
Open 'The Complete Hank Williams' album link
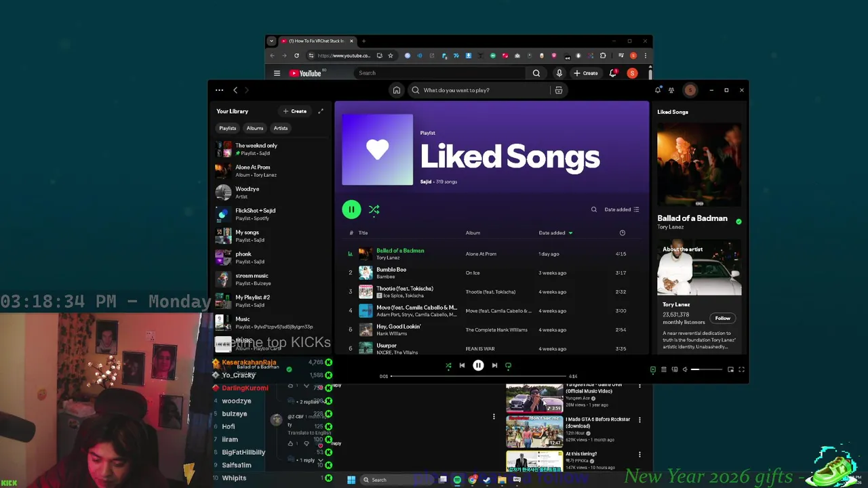pyautogui.click(x=496, y=329)
